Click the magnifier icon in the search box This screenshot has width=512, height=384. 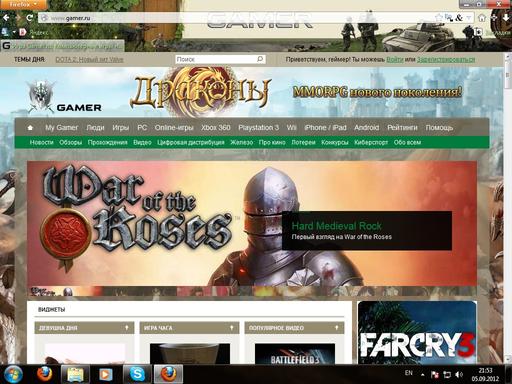(x=260, y=59)
